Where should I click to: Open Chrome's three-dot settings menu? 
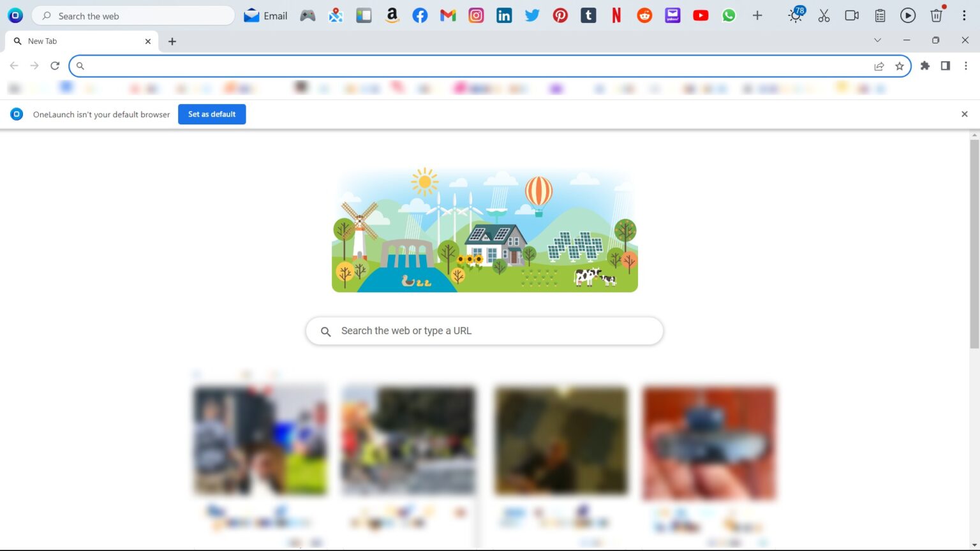click(x=966, y=66)
